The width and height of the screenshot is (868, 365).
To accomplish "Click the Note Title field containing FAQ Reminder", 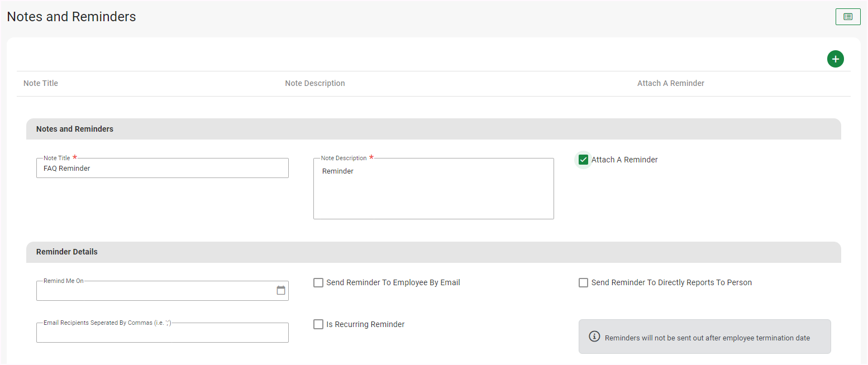I will pos(162,168).
